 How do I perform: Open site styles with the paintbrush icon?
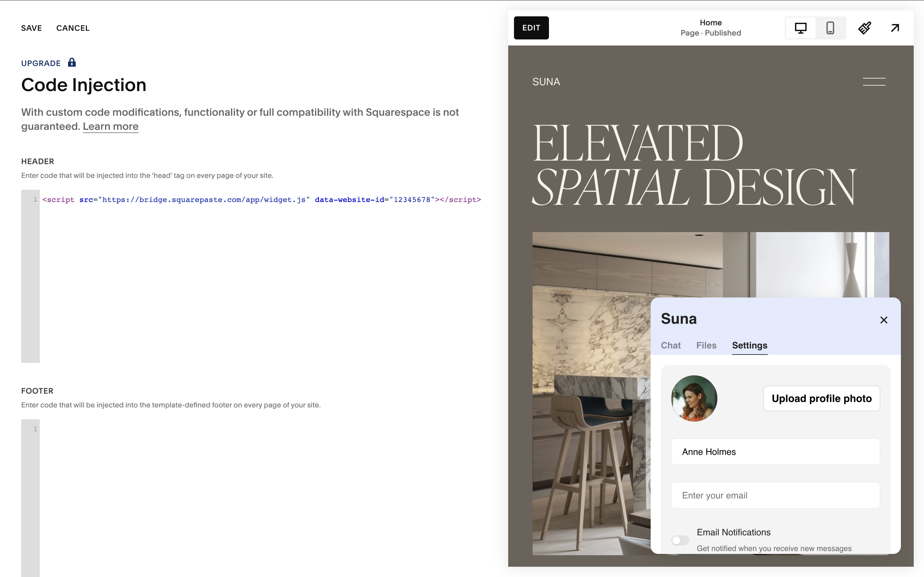click(x=864, y=28)
